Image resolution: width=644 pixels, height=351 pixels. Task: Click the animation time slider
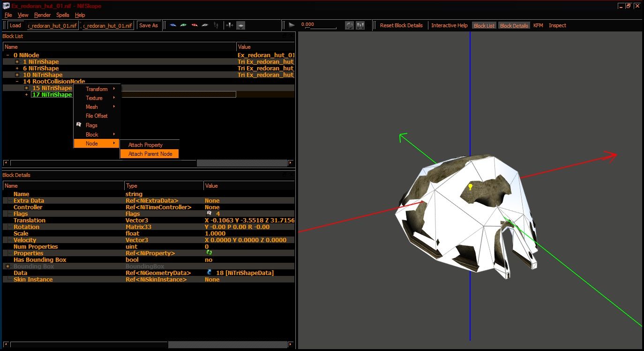(321, 28)
